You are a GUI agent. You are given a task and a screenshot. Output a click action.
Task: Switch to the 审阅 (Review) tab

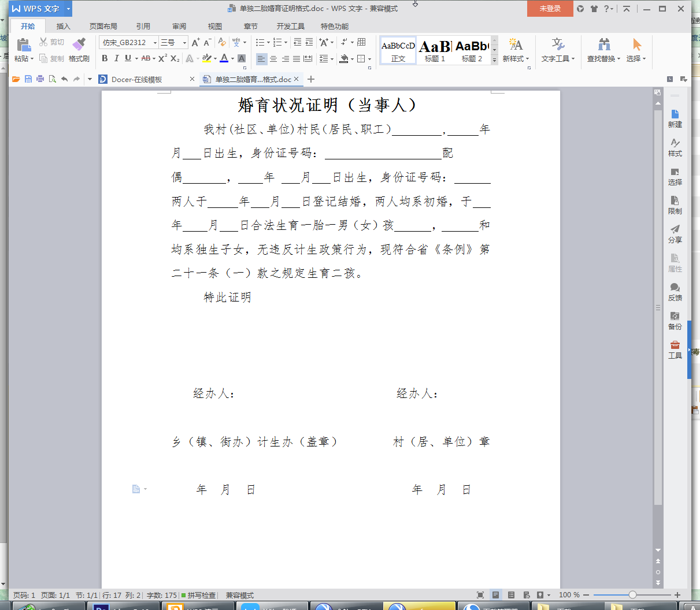179,26
